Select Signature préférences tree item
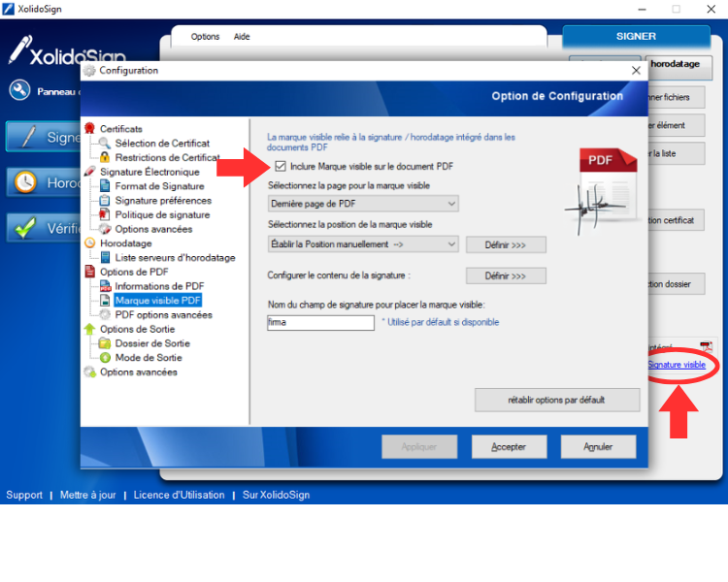 [x=163, y=201]
